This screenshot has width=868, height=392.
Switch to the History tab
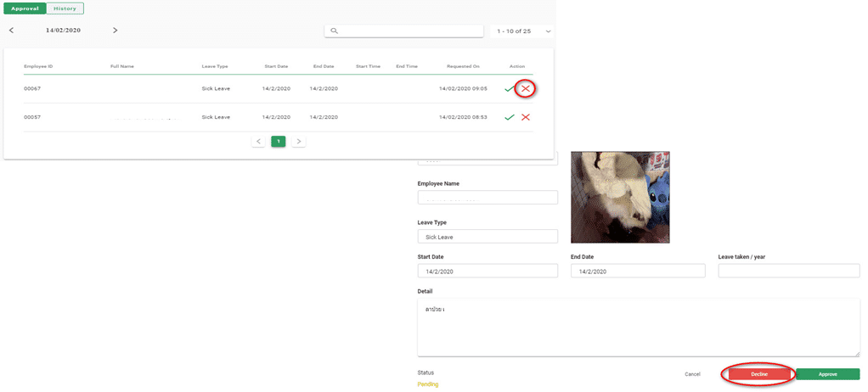(x=65, y=8)
